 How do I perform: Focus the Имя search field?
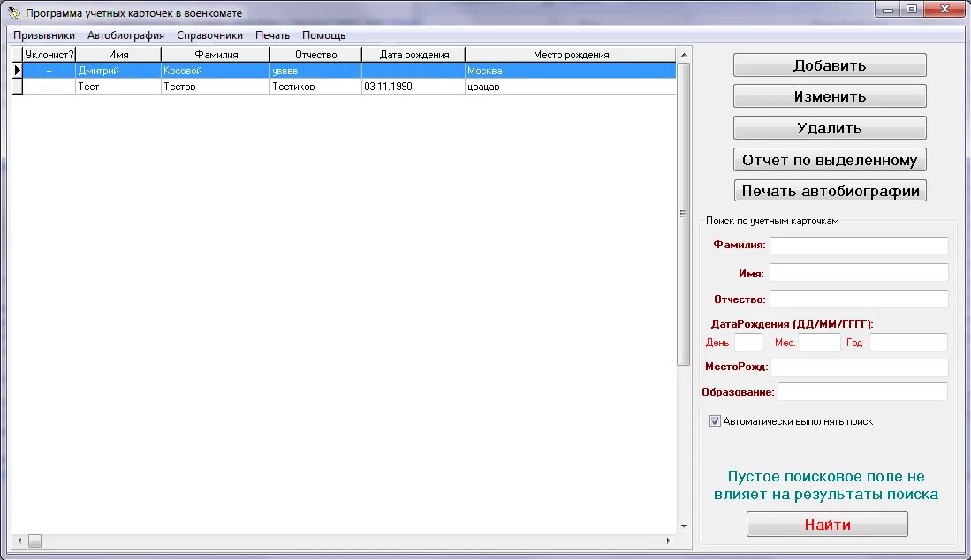tap(859, 273)
